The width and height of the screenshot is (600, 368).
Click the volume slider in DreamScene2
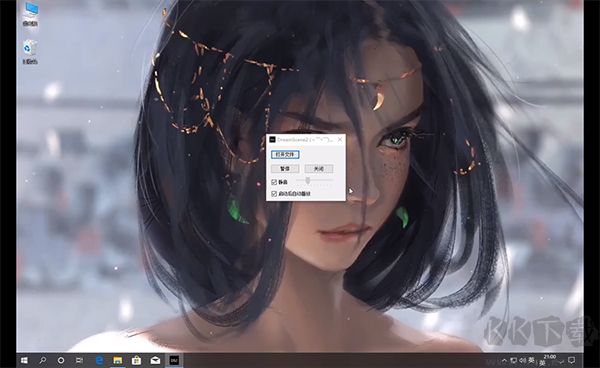(315, 180)
